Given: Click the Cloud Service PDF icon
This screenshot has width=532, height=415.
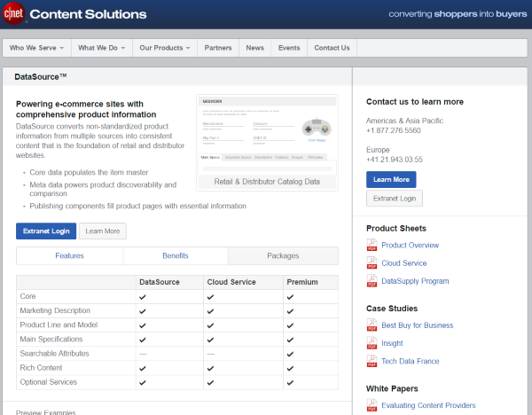Looking at the screenshot, I should (372, 263).
